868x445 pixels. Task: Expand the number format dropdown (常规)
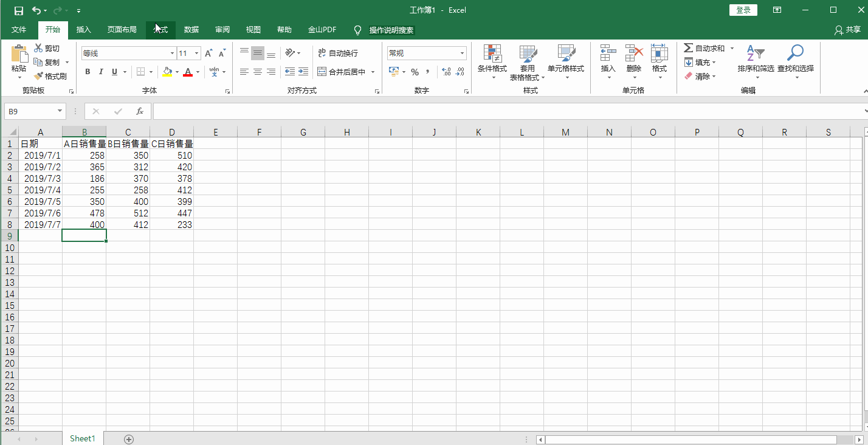[462, 53]
